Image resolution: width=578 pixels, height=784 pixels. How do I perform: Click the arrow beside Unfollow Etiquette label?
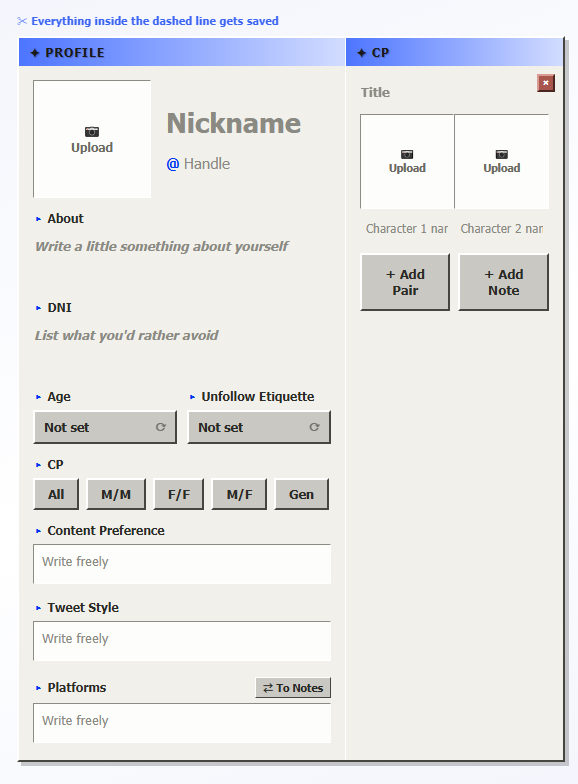(x=192, y=397)
